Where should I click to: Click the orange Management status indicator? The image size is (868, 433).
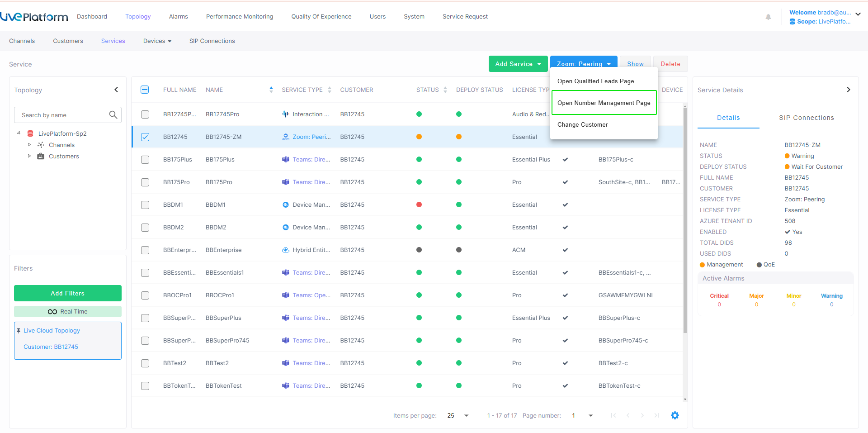coord(703,265)
